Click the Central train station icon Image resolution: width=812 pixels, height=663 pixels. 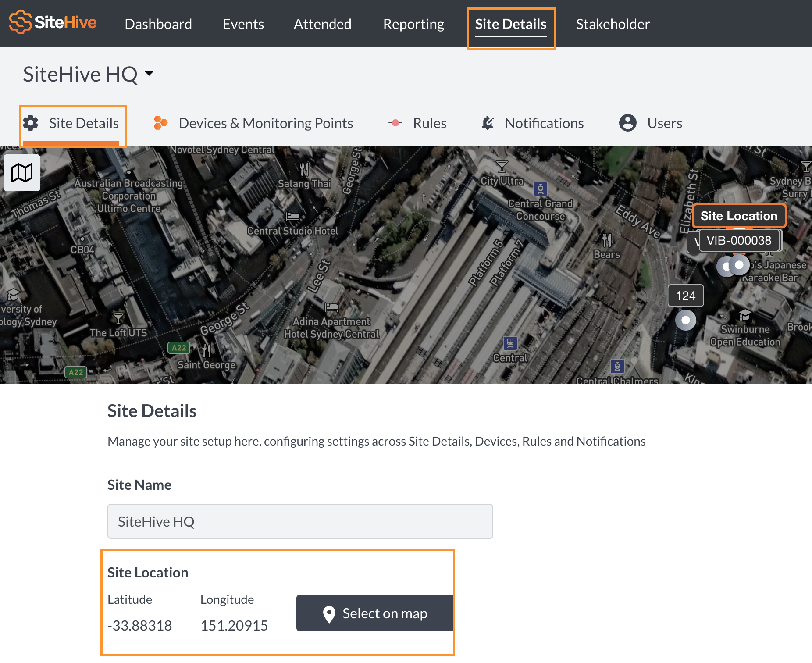(510, 343)
